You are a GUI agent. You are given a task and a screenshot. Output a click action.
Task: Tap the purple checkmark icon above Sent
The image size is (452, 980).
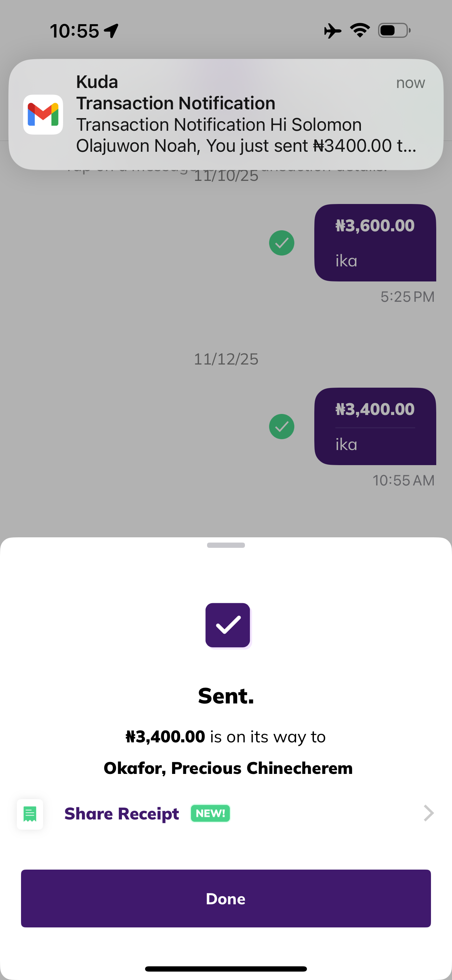point(228,625)
